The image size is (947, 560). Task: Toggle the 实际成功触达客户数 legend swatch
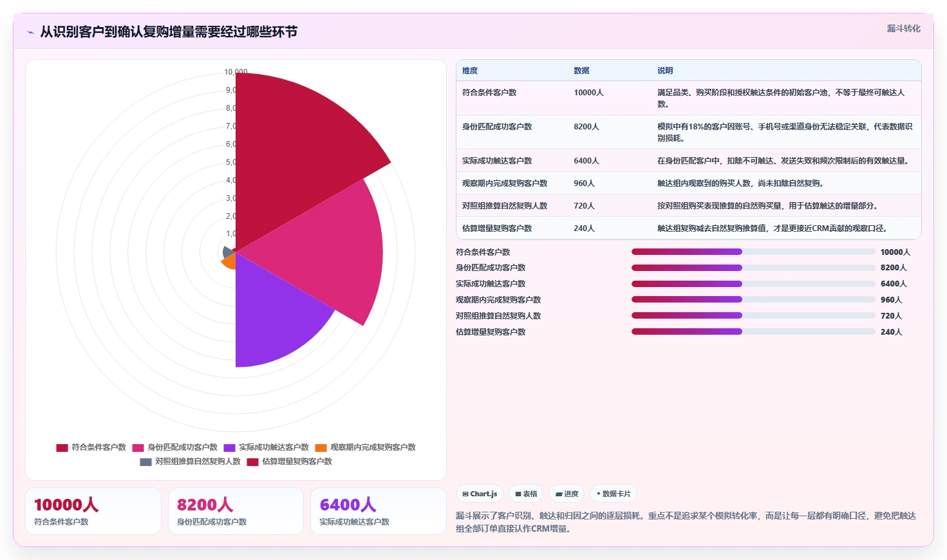229,447
